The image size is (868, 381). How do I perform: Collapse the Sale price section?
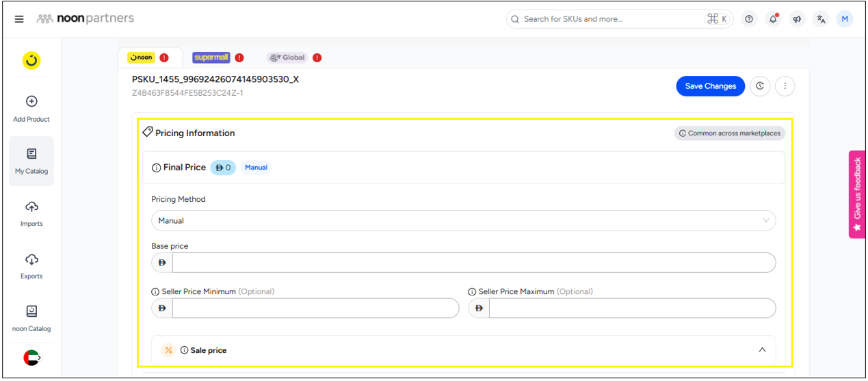click(762, 350)
